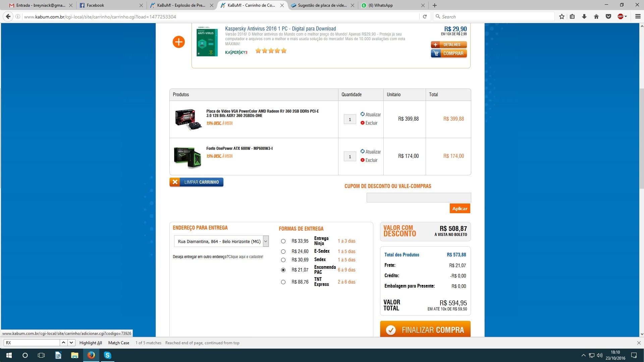Close the Facebook tab

tap(141, 5)
